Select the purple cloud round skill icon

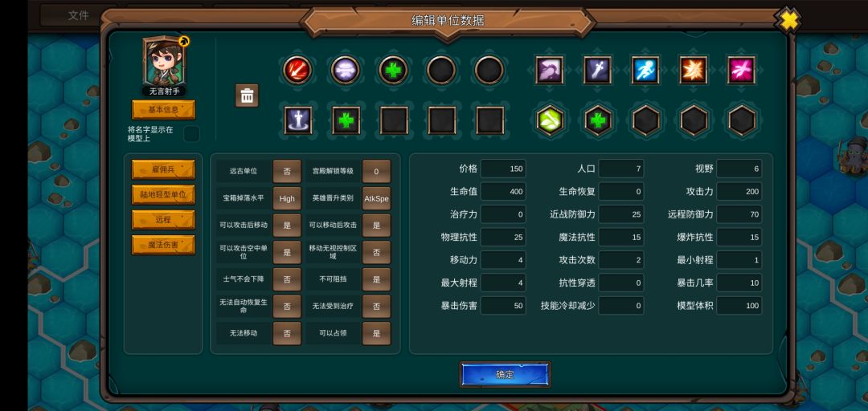click(x=346, y=71)
